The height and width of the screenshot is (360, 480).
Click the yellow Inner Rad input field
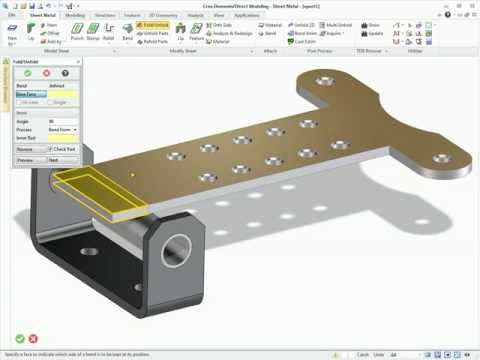click(63, 138)
